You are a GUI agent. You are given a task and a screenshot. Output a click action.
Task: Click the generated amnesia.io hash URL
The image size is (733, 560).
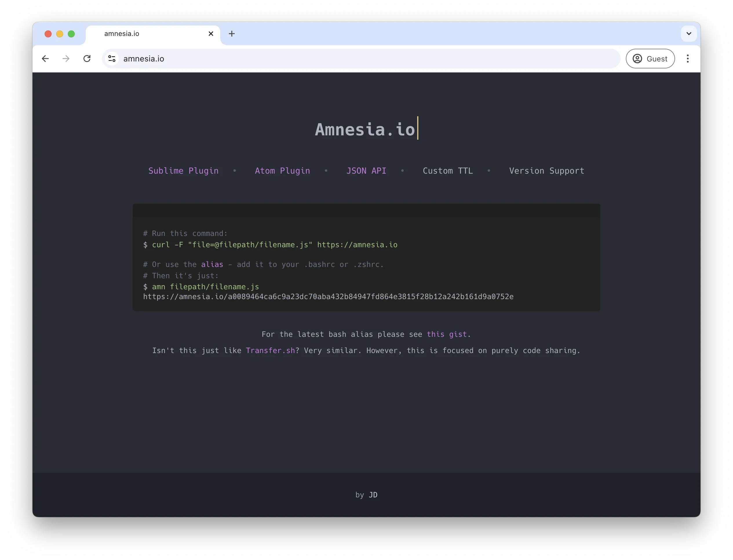pyautogui.click(x=328, y=297)
